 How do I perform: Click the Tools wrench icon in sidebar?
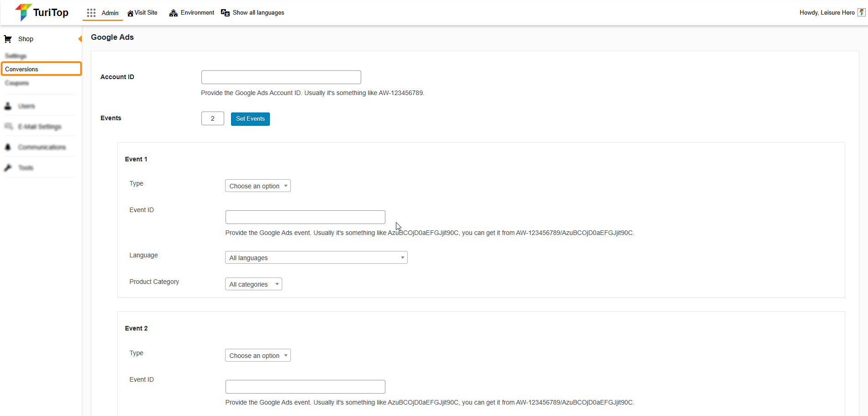point(8,168)
